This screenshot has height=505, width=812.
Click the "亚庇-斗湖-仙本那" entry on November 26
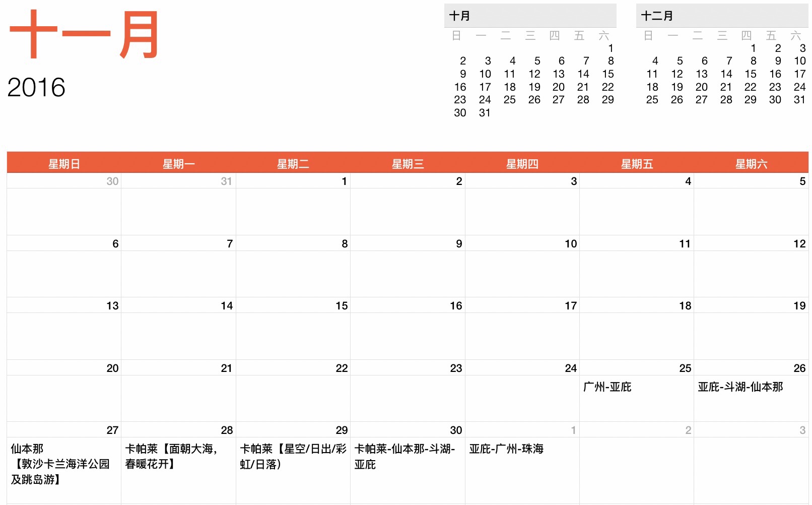pos(740,387)
